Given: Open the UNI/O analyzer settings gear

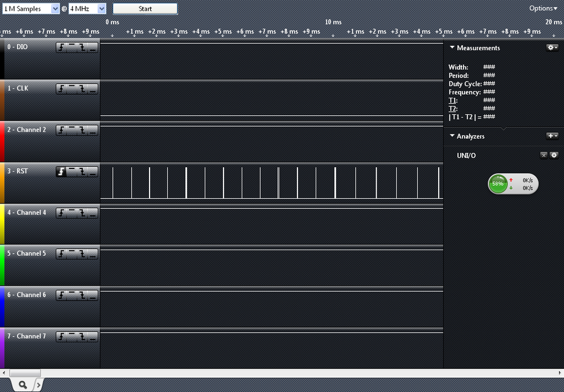Looking at the screenshot, I should 554,155.
